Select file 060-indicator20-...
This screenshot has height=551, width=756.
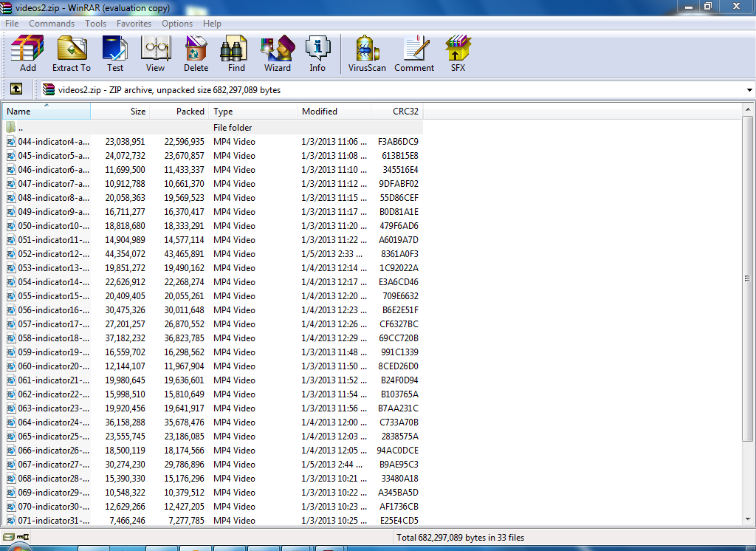click(x=53, y=366)
